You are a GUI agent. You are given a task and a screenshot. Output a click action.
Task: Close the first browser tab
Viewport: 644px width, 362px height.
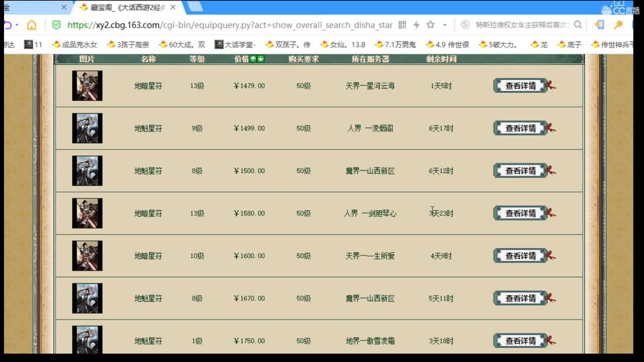tap(64, 8)
